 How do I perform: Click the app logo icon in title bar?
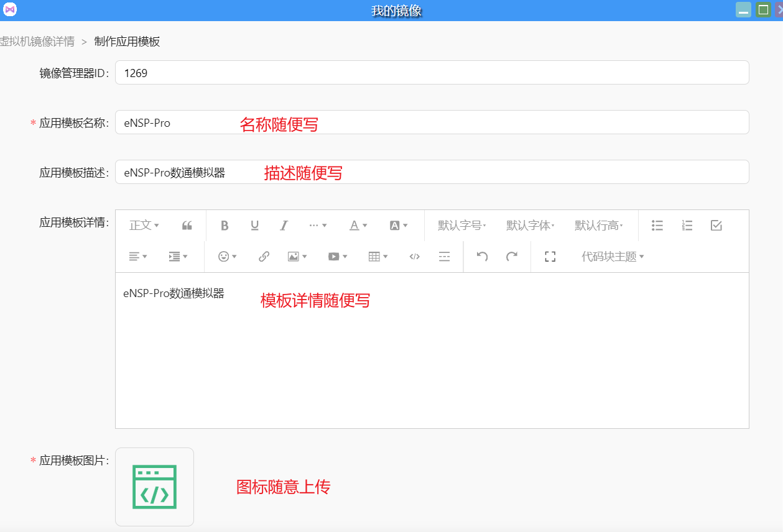click(11, 10)
